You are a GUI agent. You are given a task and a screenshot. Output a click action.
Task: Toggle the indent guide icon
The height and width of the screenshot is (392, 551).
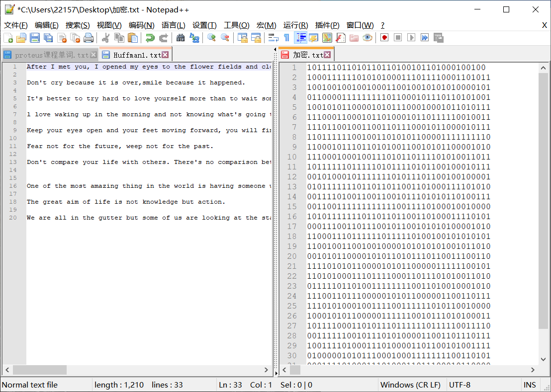click(300, 38)
